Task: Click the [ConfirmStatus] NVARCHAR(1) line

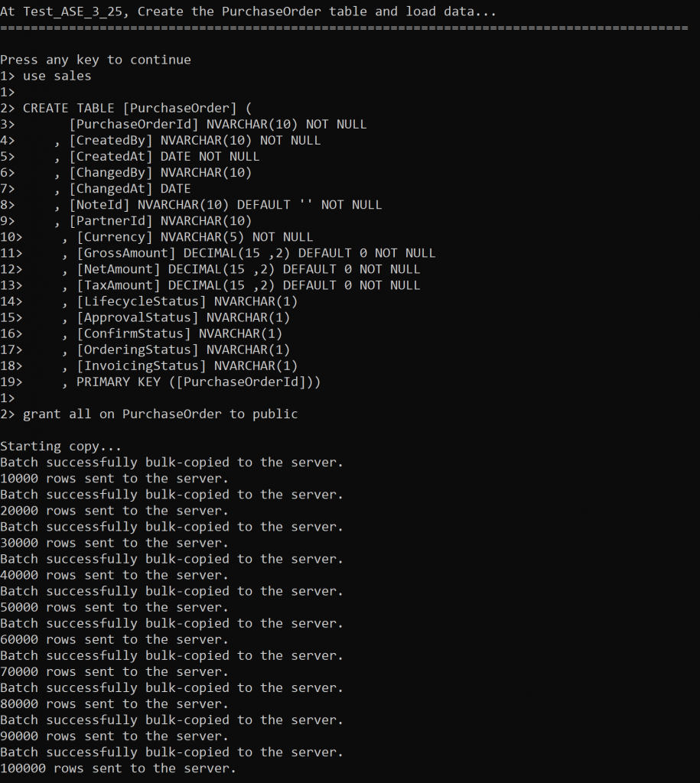Action: pos(172,333)
